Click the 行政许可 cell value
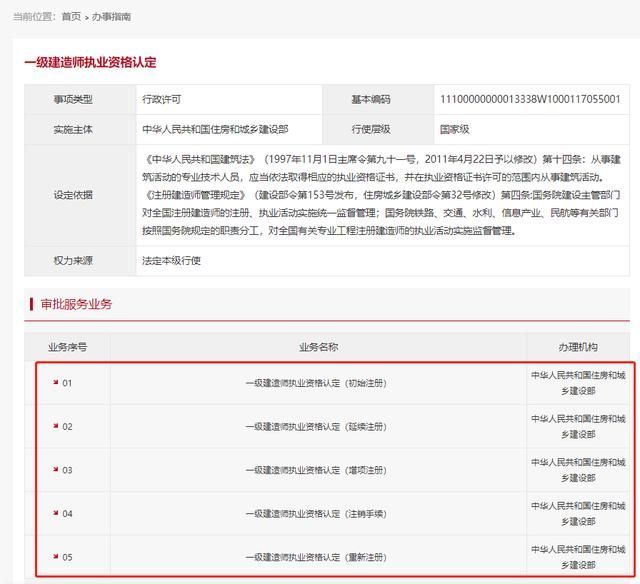The width and height of the screenshot is (640, 584). (162, 100)
